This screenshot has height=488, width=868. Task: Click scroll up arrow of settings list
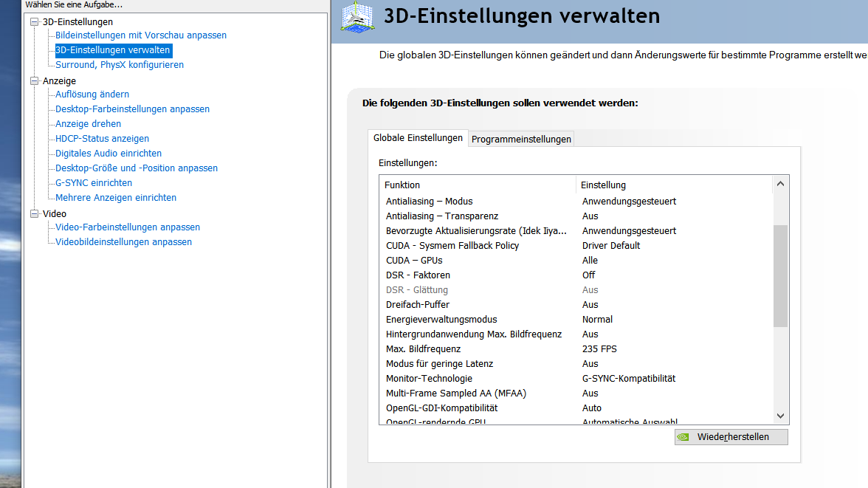781,184
